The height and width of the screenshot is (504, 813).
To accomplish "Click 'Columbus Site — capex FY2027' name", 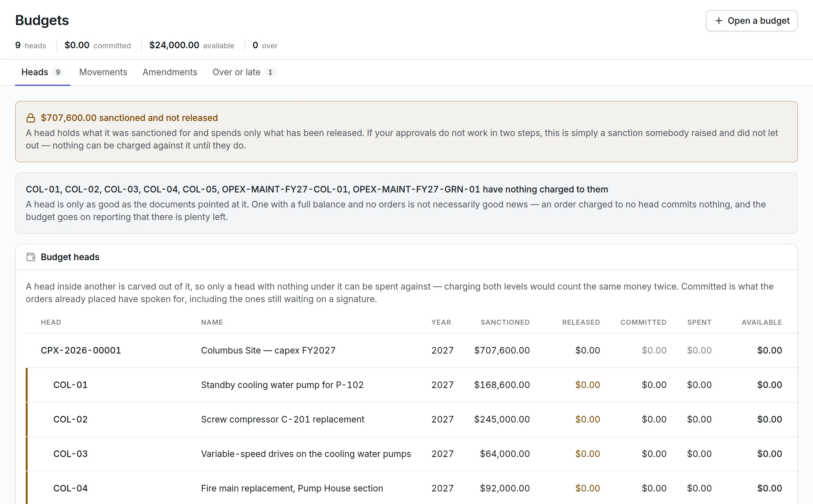I will [268, 350].
